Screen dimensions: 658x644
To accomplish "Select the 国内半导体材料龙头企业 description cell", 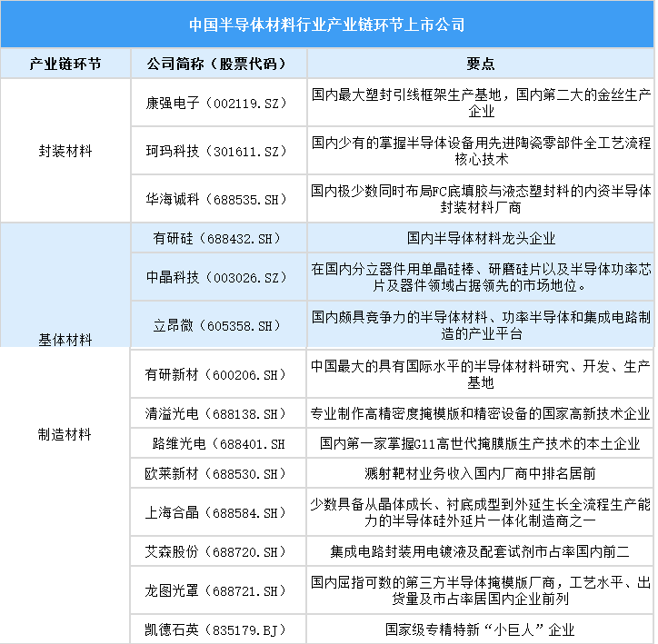I will click(481, 239).
